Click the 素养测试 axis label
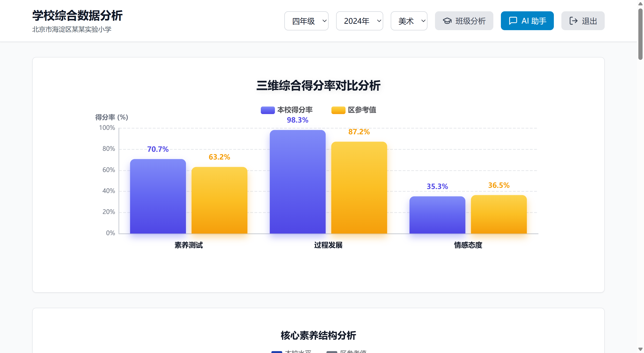644x353 pixels. click(189, 245)
